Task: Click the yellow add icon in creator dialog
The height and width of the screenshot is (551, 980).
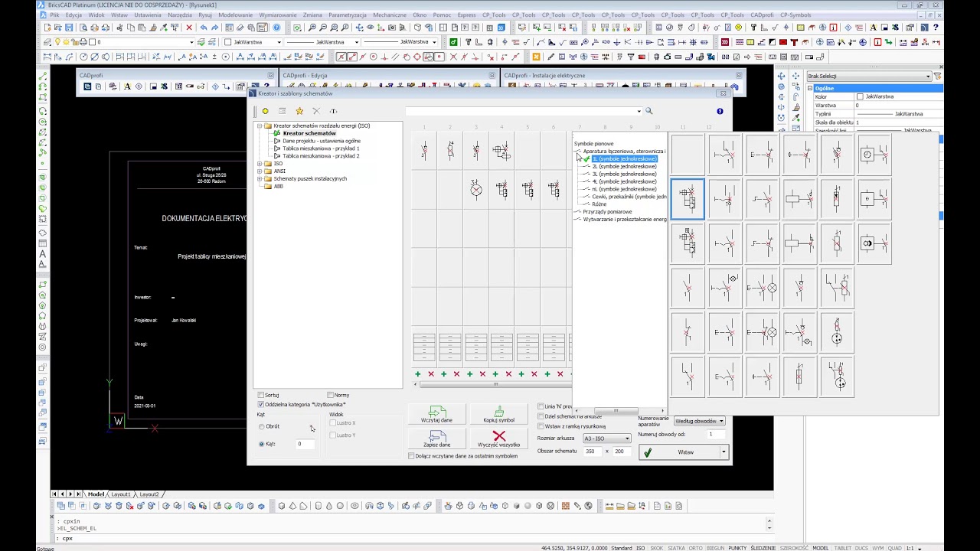Action: click(265, 111)
